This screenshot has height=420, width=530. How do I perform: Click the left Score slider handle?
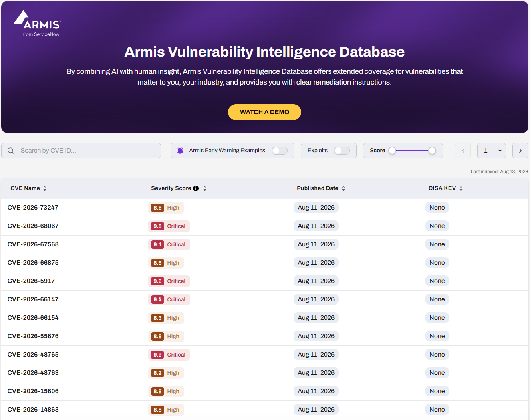(392, 151)
